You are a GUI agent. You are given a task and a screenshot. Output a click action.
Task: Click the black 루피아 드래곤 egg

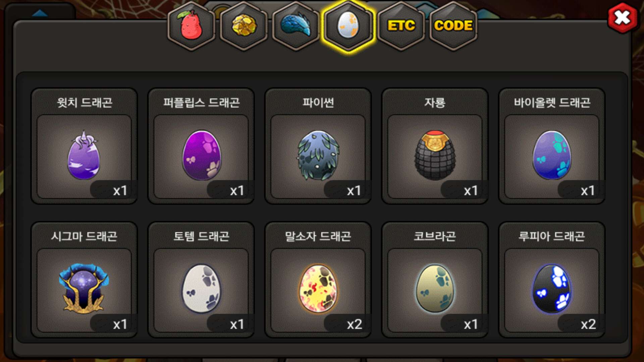pyautogui.click(x=552, y=288)
